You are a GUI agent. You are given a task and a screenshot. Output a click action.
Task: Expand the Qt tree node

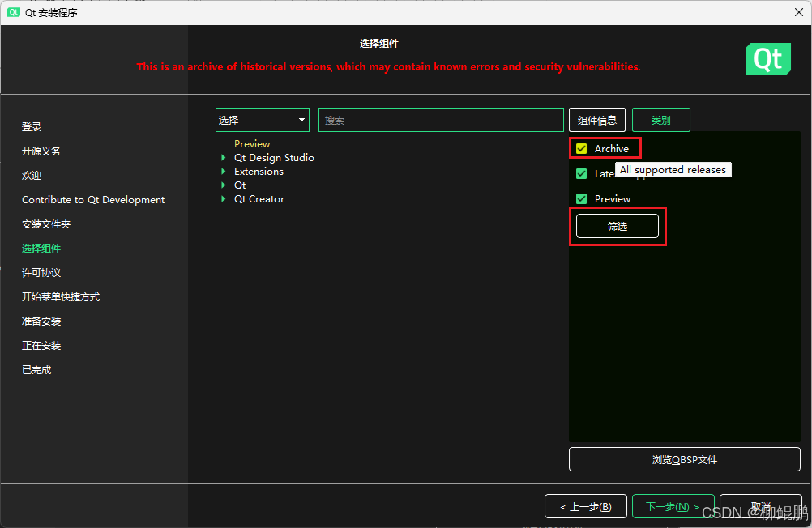[223, 185]
